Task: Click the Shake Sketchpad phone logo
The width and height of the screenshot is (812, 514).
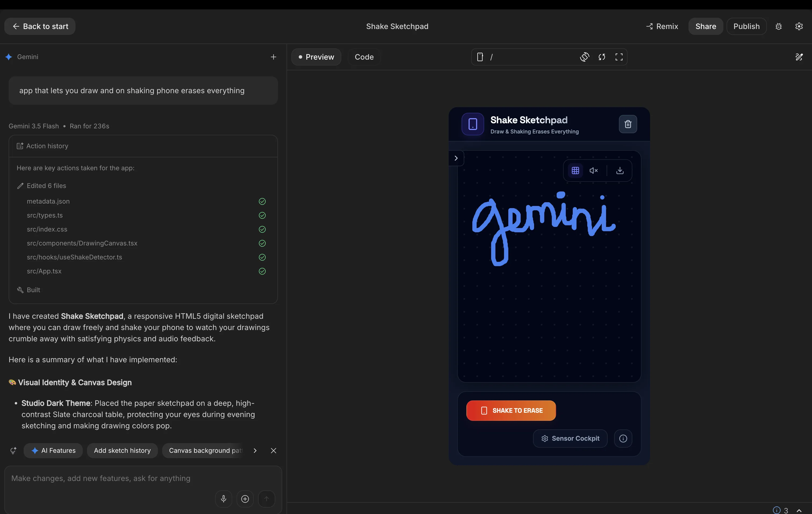Action: coord(472,124)
